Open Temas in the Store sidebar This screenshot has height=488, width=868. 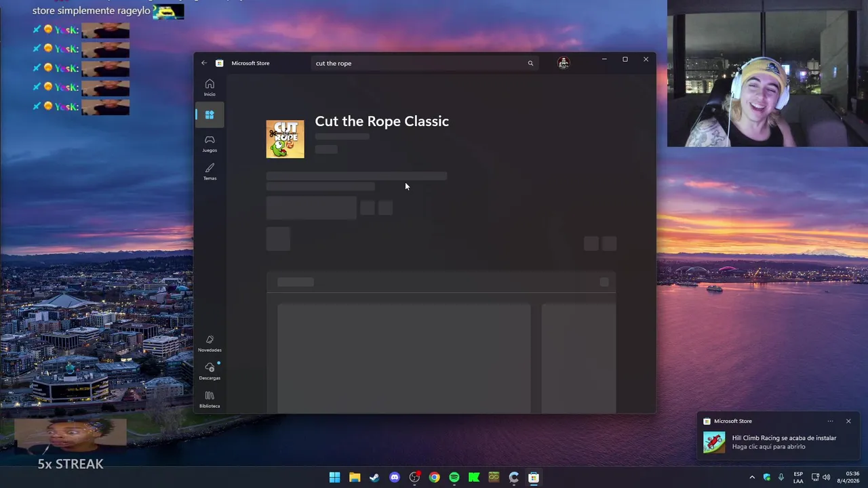tap(210, 171)
